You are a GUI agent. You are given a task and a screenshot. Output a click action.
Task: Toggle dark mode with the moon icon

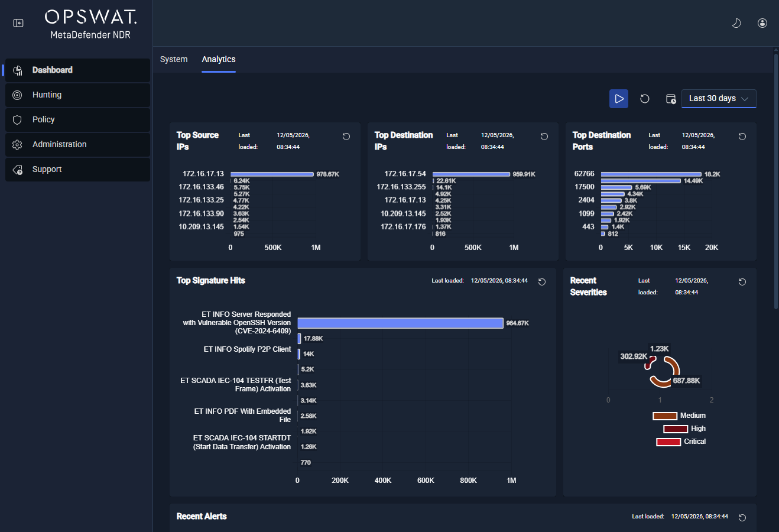tap(736, 23)
